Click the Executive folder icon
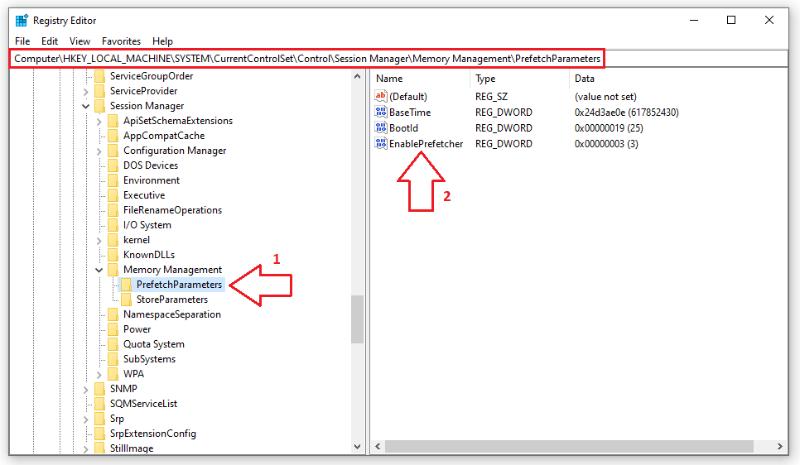The image size is (800, 465). coord(113,195)
